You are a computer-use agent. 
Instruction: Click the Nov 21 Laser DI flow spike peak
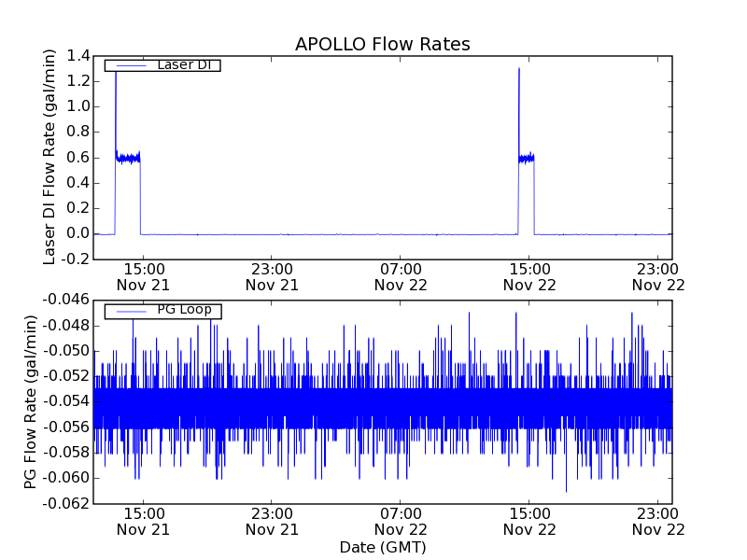[x=116, y=74]
